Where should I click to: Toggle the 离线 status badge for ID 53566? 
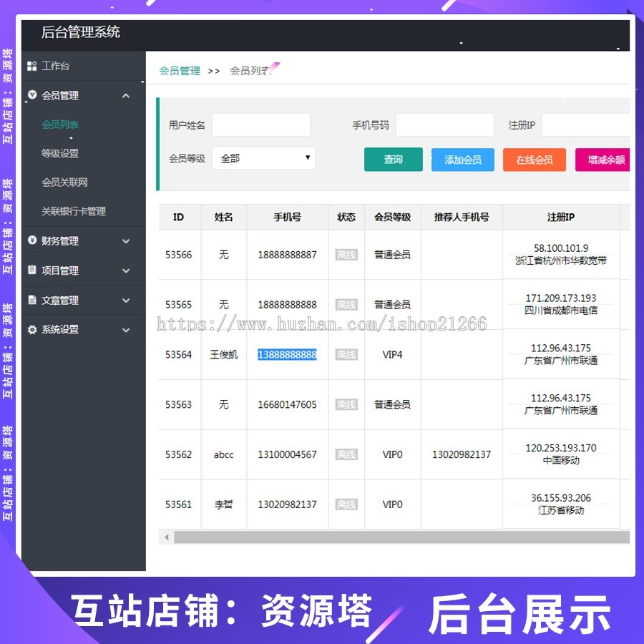[346, 254]
